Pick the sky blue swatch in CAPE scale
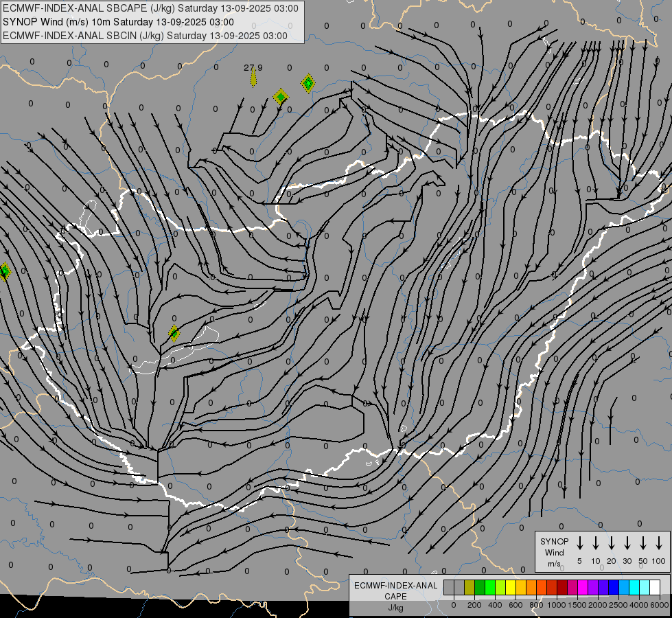Viewport: 672px width, 618px height. click(x=625, y=587)
